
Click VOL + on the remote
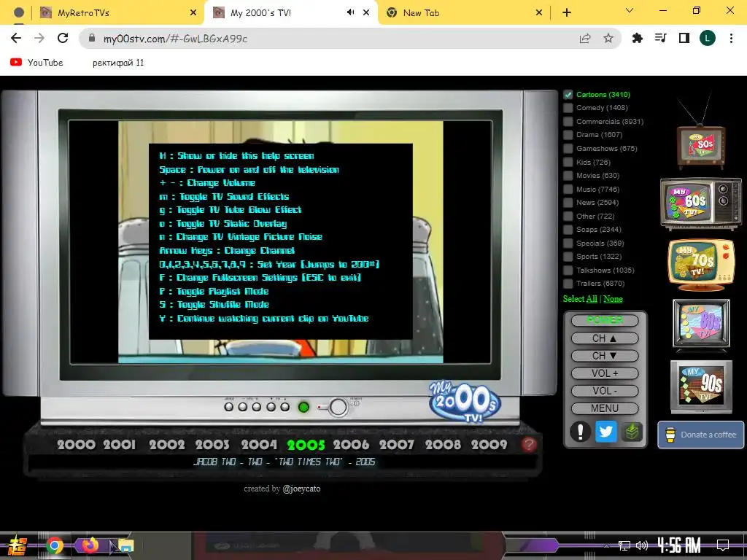(605, 373)
